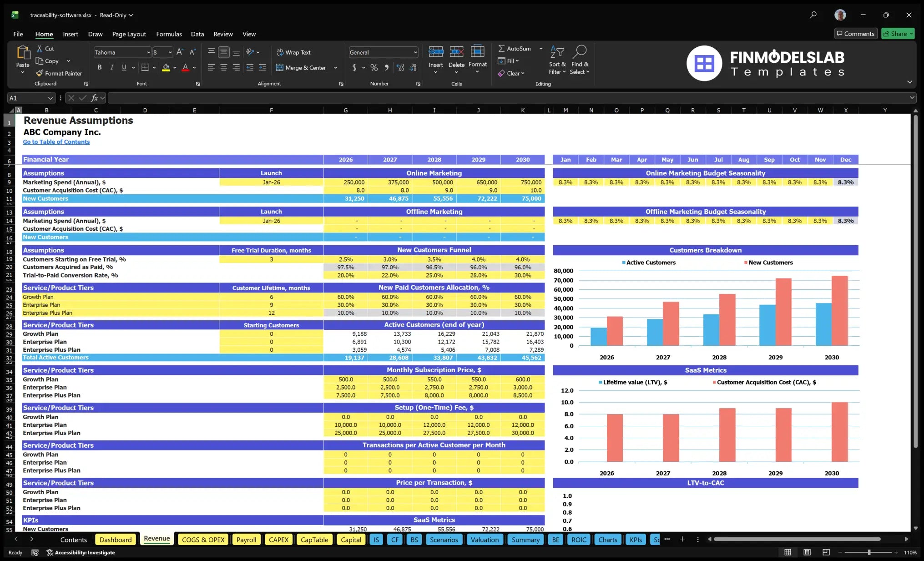Click the Insert Function fx icon
The width and height of the screenshot is (924, 561).
tap(94, 98)
